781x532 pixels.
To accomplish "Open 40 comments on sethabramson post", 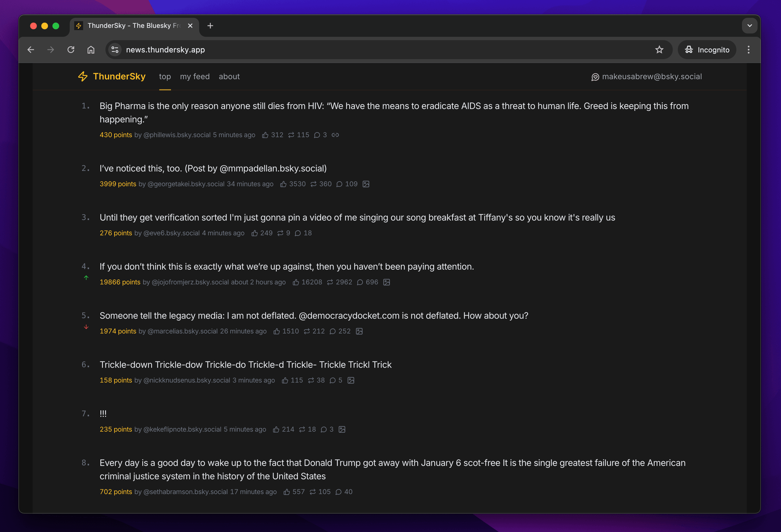I will coord(344,492).
